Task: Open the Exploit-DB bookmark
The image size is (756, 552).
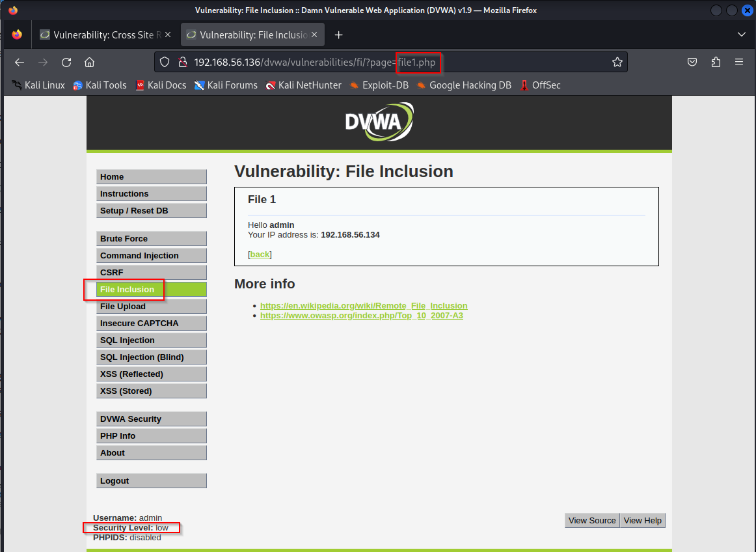Action: click(x=379, y=85)
